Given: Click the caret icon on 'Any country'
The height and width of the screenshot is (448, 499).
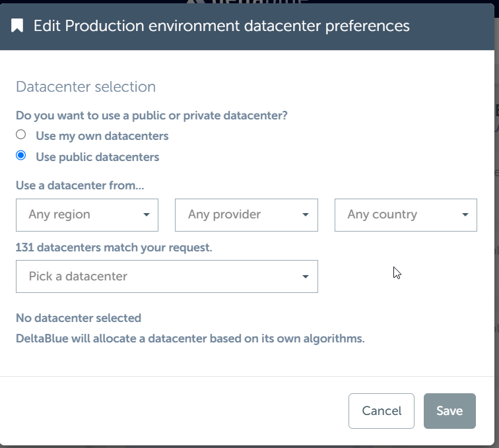Looking at the screenshot, I should (465, 215).
